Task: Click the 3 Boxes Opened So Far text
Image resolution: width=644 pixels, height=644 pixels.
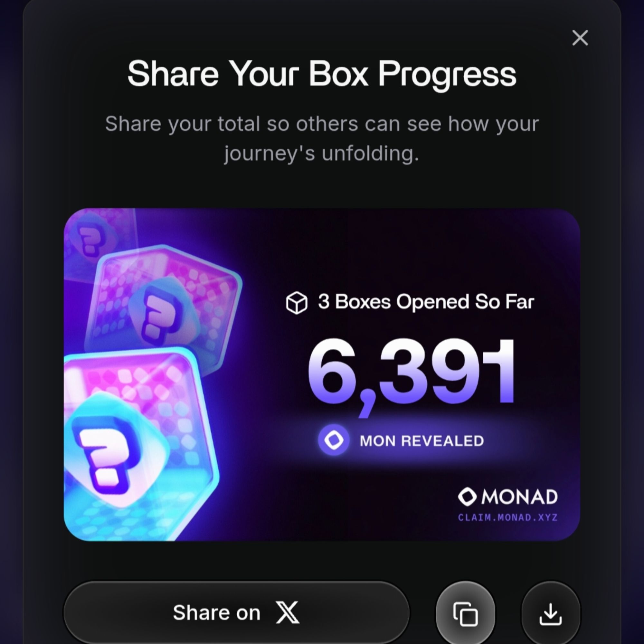Action: tap(426, 302)
